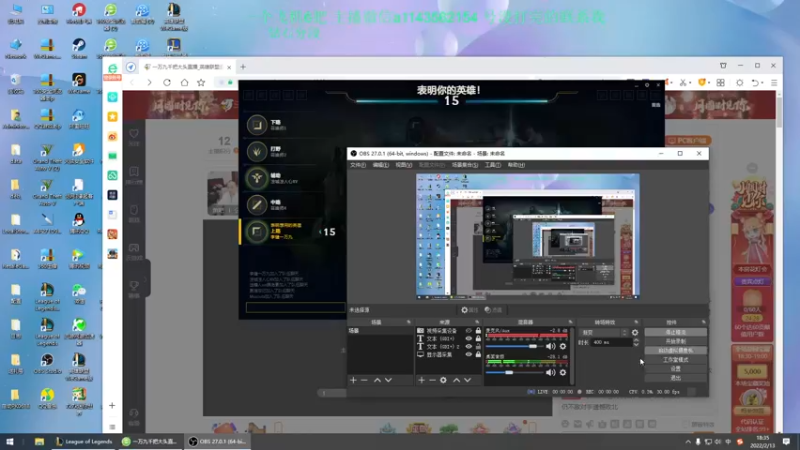Viewport: 800px width, 450px height.
Task: Go forward in the browser
Action: 149,82
